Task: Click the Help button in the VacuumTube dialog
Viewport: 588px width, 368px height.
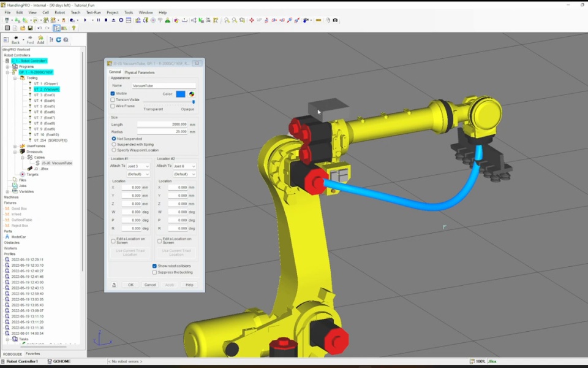Action: (x=190, y=285)
